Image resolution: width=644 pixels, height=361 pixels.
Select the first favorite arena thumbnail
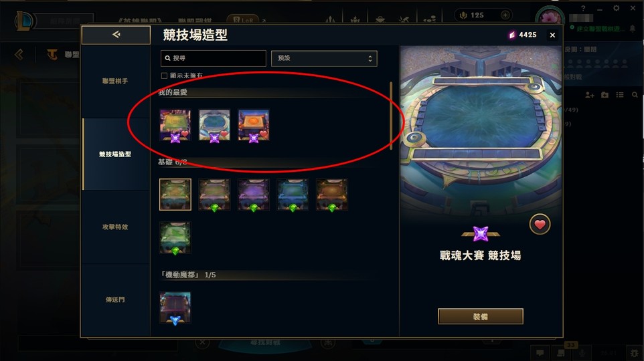[175, 125]
